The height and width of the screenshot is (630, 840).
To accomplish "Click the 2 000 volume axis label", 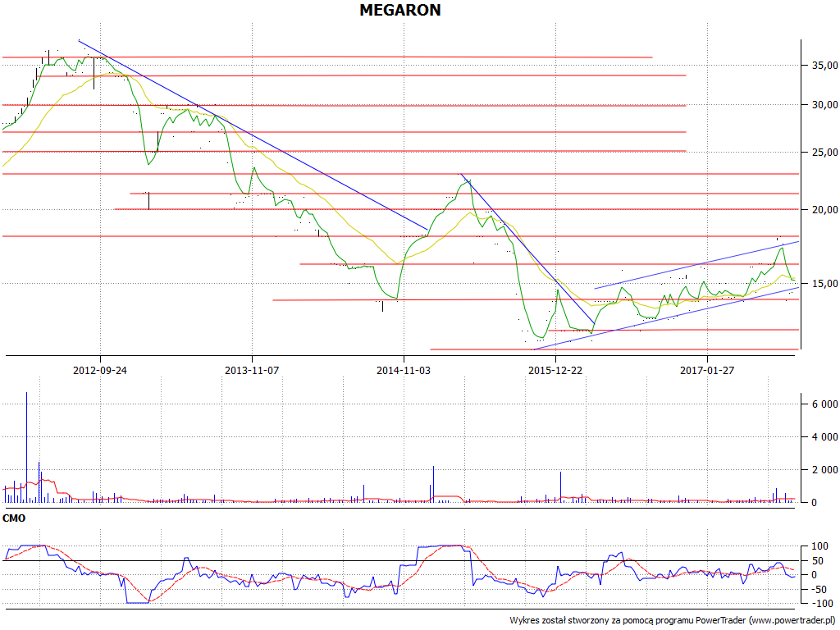I will tap(825, 470).
